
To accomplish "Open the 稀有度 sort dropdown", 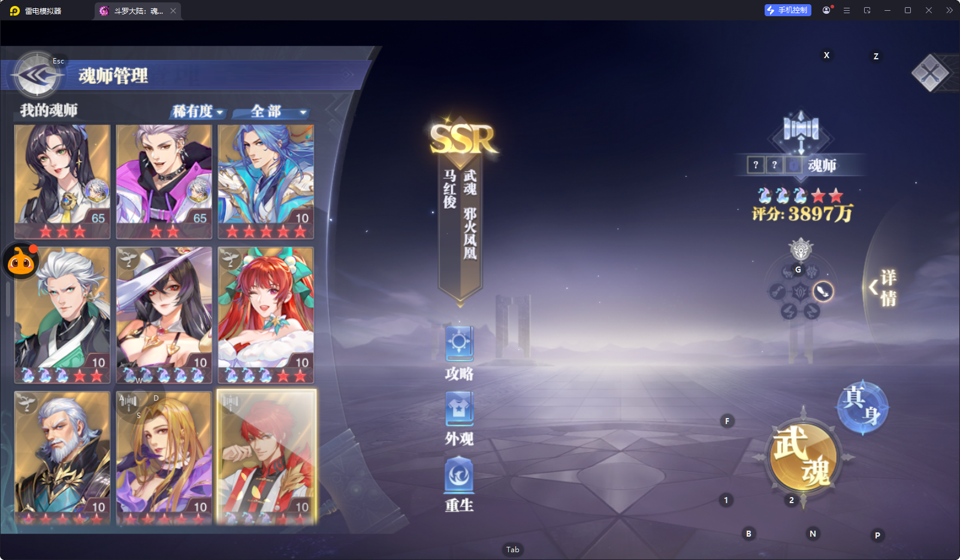I will [198, 111].
